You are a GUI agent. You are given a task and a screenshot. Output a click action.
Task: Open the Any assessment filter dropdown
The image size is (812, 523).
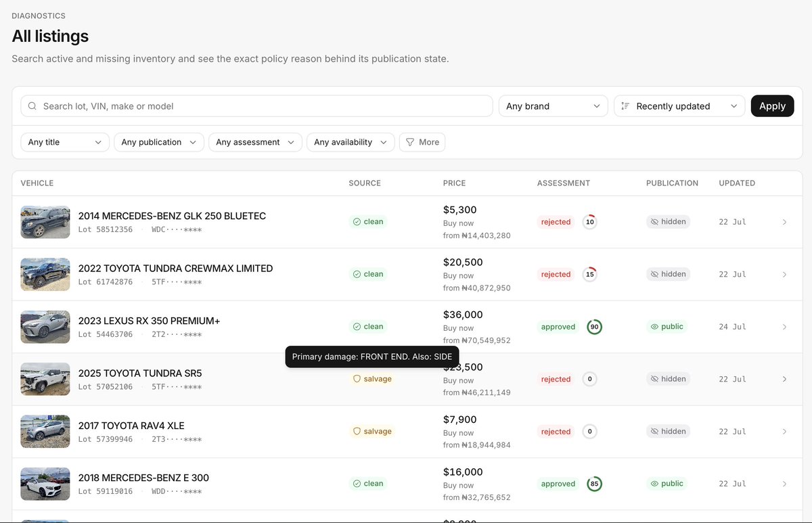(255, 142)
